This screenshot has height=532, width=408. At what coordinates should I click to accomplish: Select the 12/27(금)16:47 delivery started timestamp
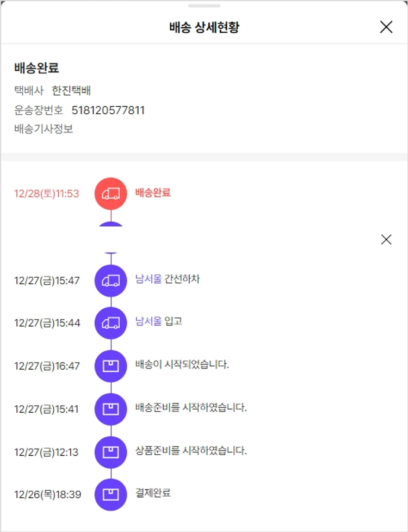click(47, 366)
